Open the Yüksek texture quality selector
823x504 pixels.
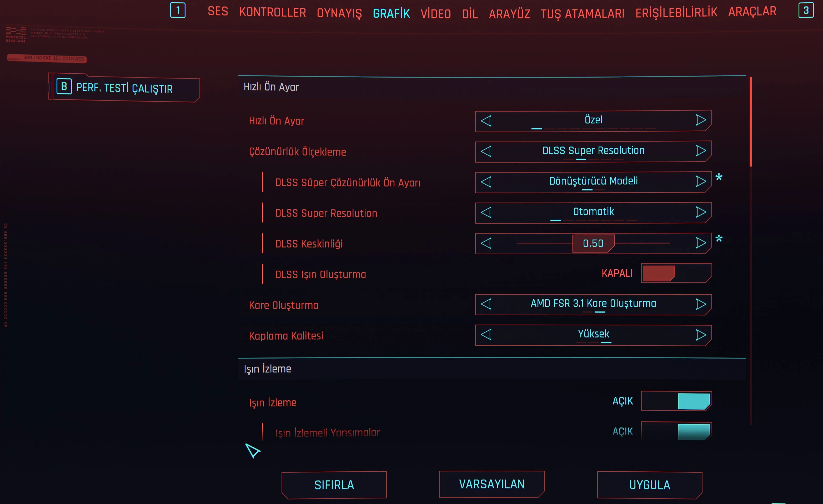point(593,334)
